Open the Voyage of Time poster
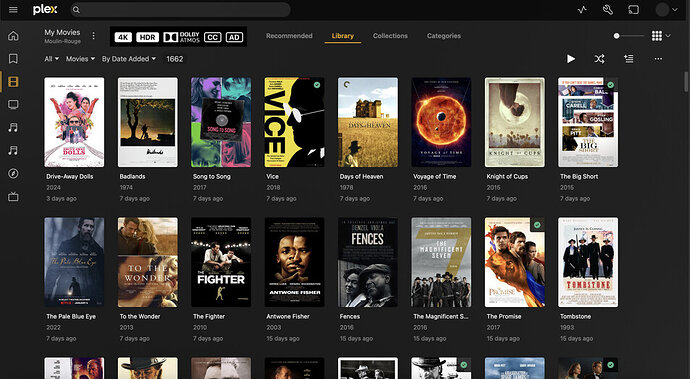The width and height of the screenshot is (690, 379). [x=441, y=122]
